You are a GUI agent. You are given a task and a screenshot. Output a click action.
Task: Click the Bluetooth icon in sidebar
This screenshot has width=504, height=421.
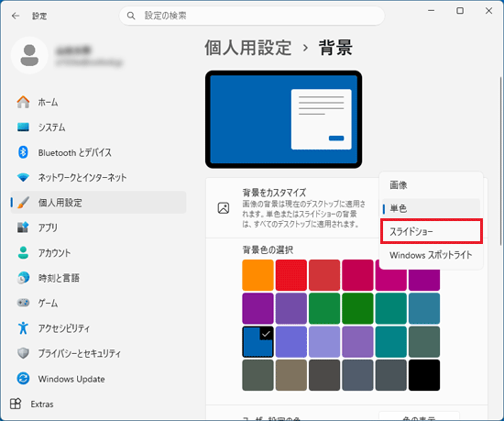pos(23,152)
